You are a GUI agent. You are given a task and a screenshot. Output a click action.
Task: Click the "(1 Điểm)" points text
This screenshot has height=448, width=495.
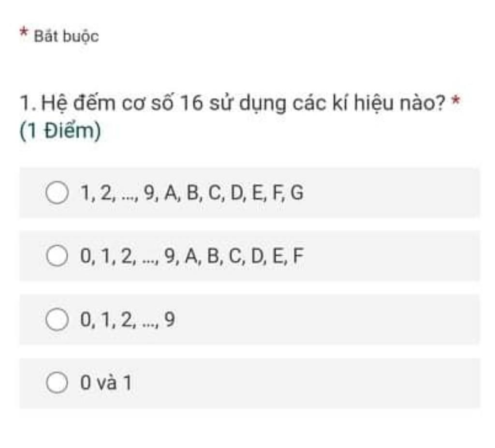pyautogui.click(x=60, y=131)
